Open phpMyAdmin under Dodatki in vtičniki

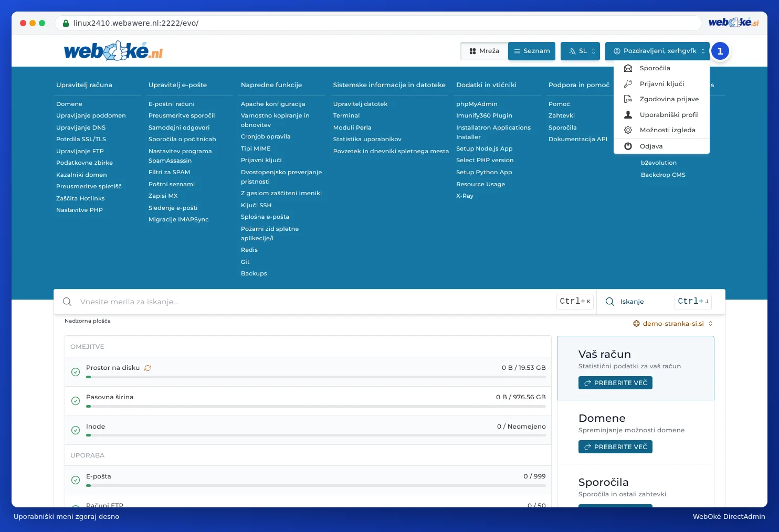[477, 104]
